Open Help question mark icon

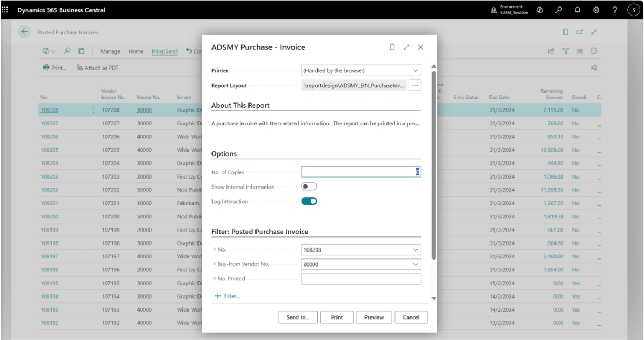pyautogui.click(x=615, y=10)
